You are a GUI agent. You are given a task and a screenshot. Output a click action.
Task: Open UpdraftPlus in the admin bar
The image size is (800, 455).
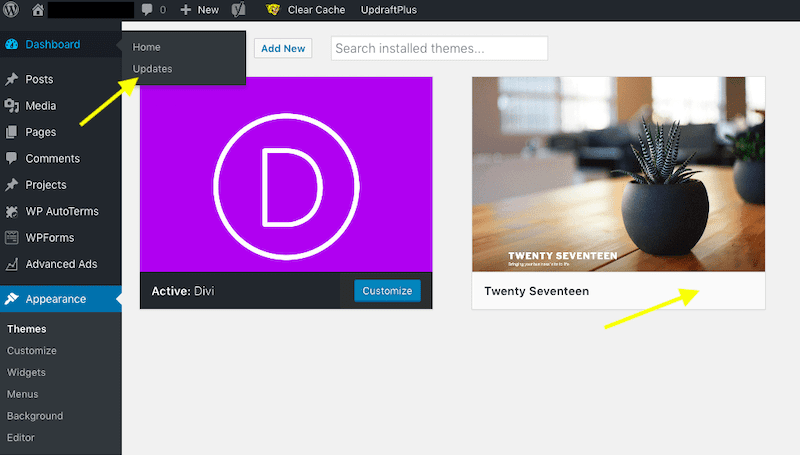pos(389,10)
